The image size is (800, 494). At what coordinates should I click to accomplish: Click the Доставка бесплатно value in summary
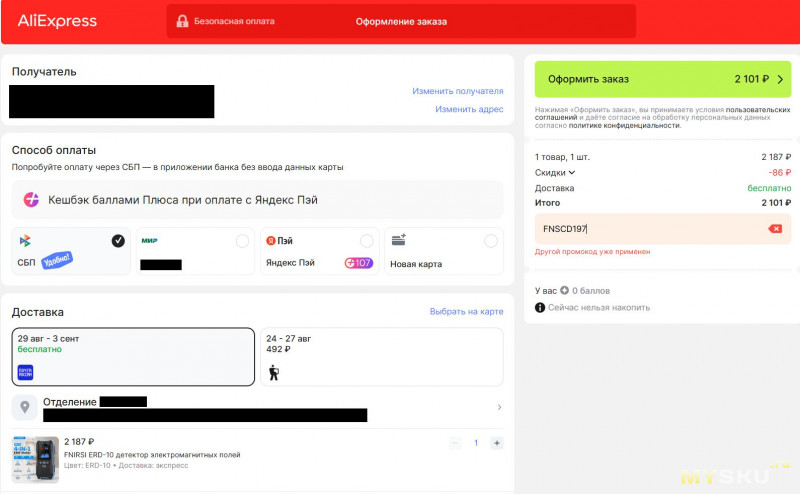(769, 188)
